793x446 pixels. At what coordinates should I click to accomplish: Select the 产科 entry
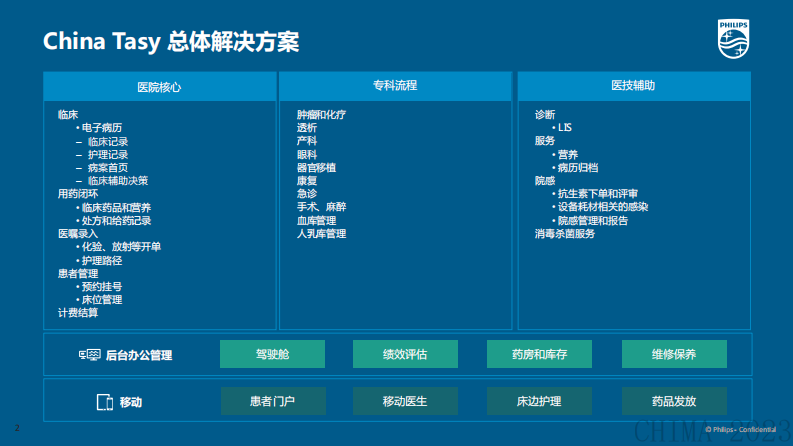306,141
